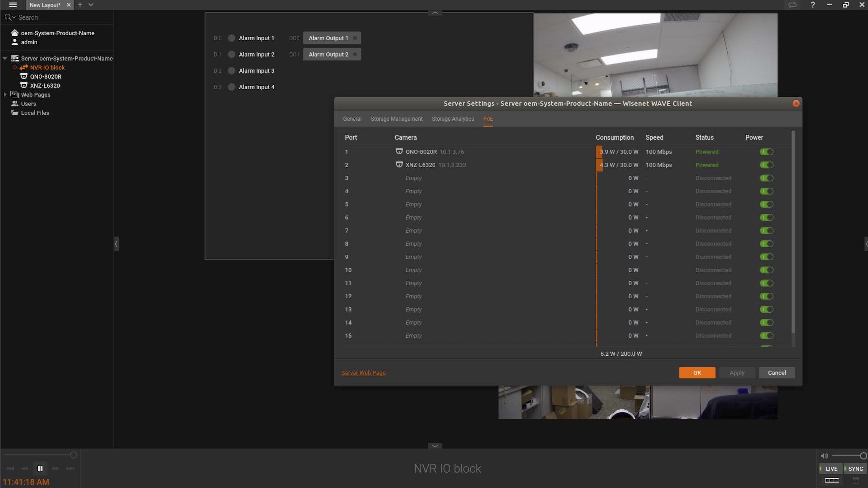Expand the Web Pages tree node
This screenshot has width=868, height=488.
pyautogui.click(x=5, y=95)
